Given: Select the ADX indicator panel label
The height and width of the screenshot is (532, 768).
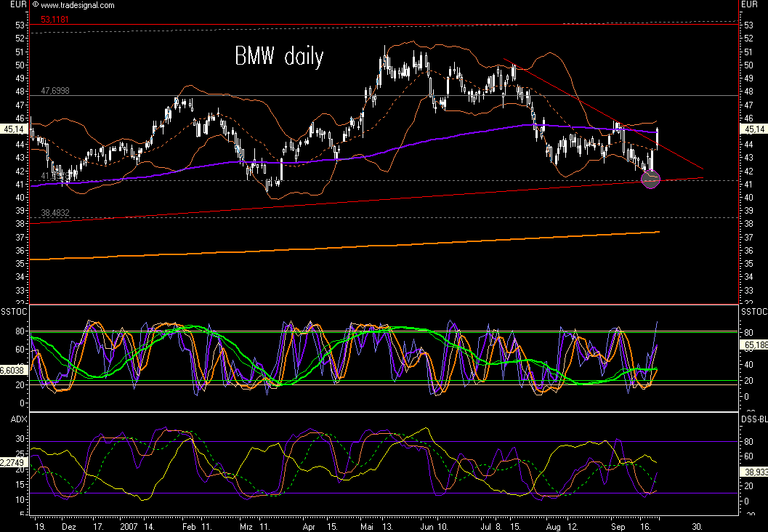Looking at the screenshot, I should [18, 419].
